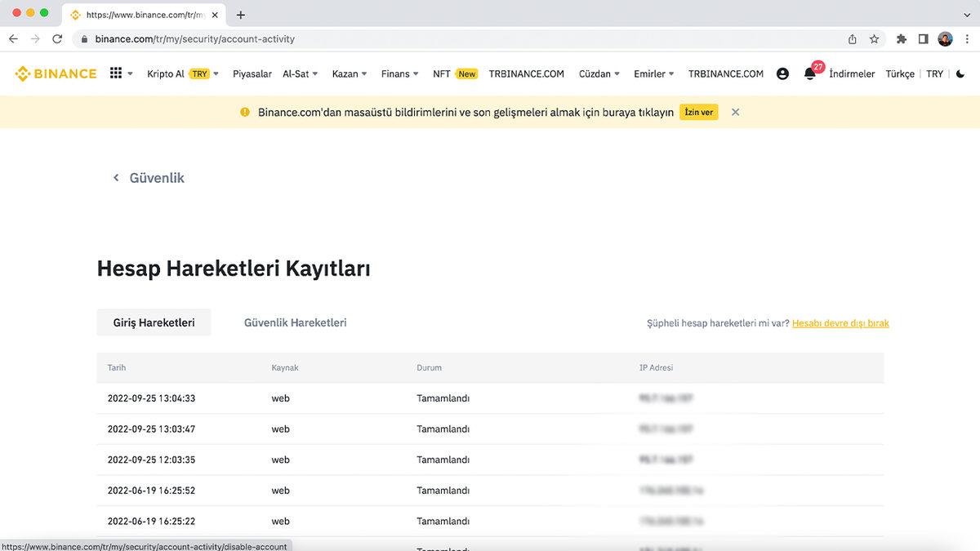Click the Hesabı devre dışı bırak link
This screenshot has width=980, height=551.
(x=840, y=323)
